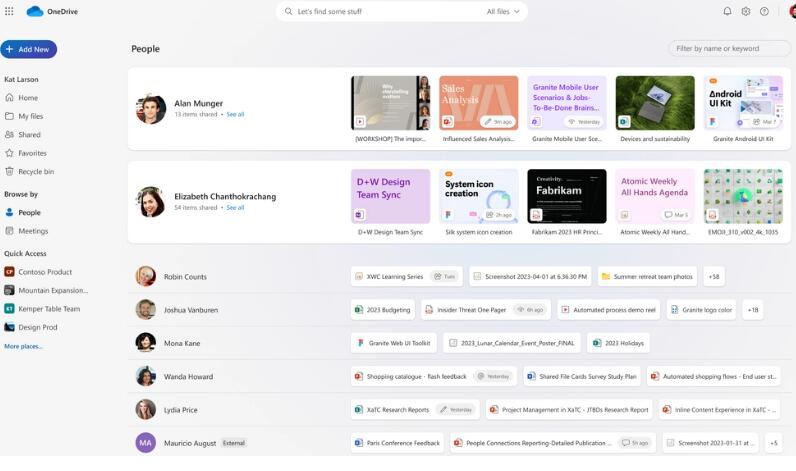
Task: Open the Contoso Product quick access icon
Action: pos(9,272)
